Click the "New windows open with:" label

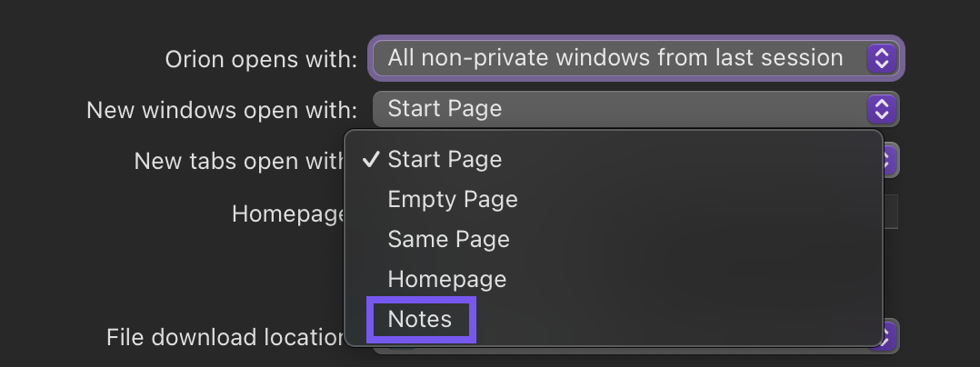[222, 111]
